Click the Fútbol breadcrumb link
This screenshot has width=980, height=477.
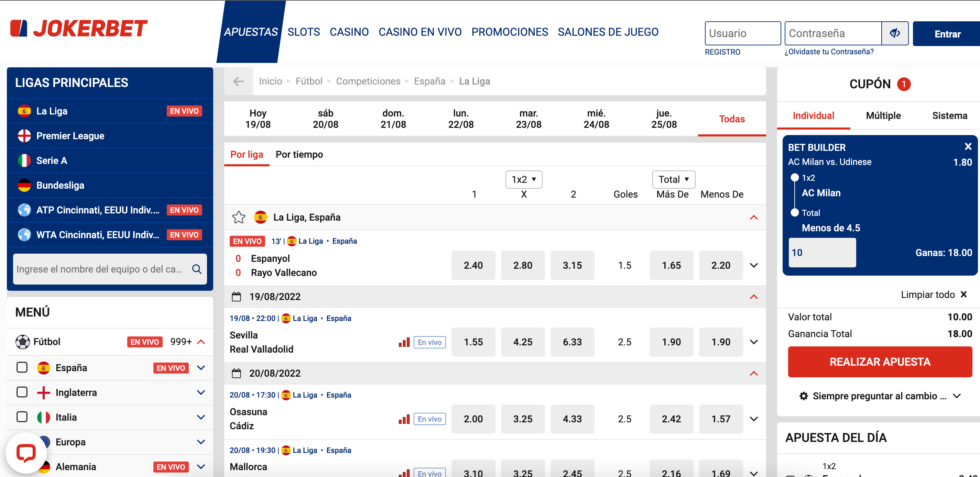point(308,81)
